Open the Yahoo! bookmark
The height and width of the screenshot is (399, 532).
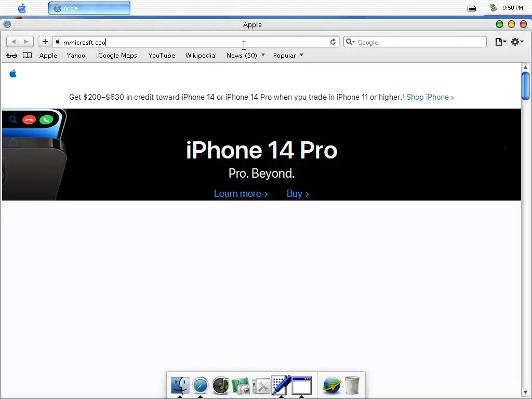(x=77, y=55)
